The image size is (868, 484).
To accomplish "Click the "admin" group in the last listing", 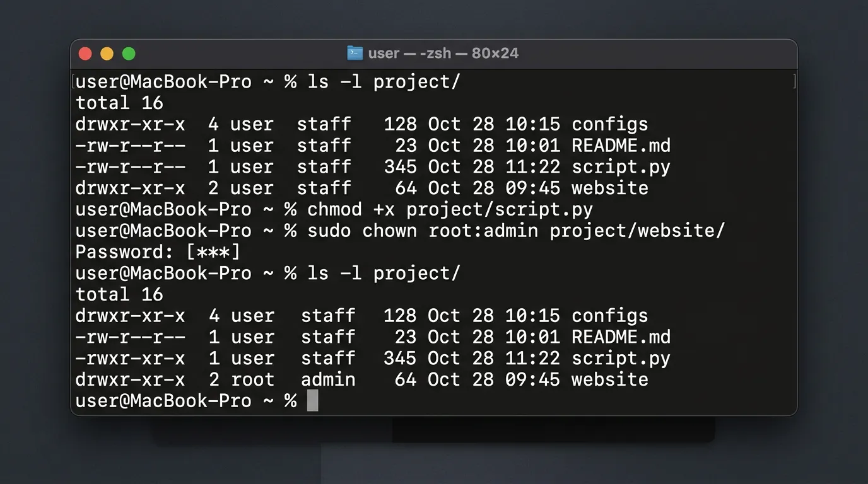I will (328, 379).
